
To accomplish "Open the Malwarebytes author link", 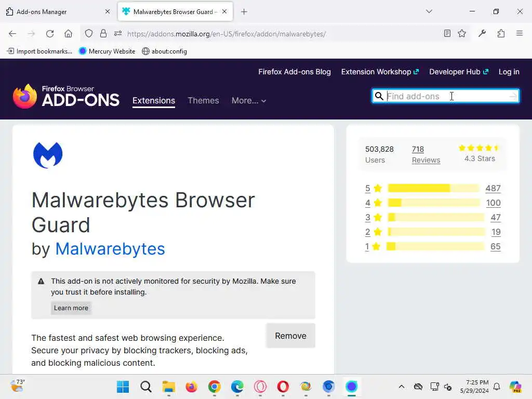I will coord(110,249).
